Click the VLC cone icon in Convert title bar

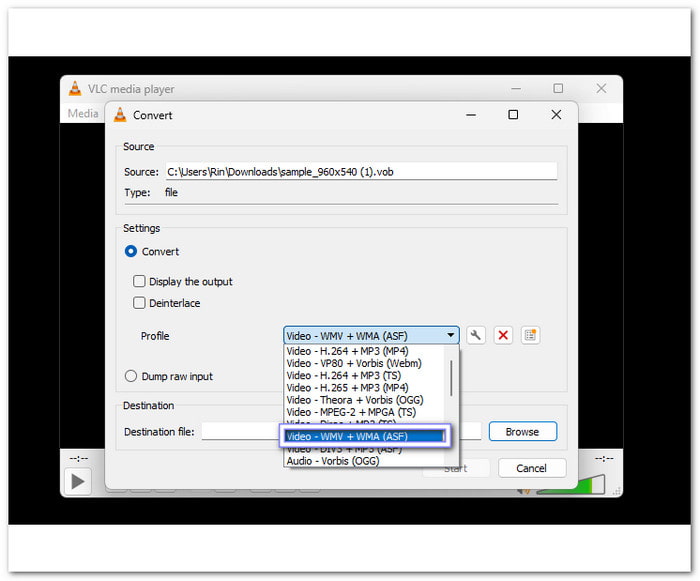[120, 115]
